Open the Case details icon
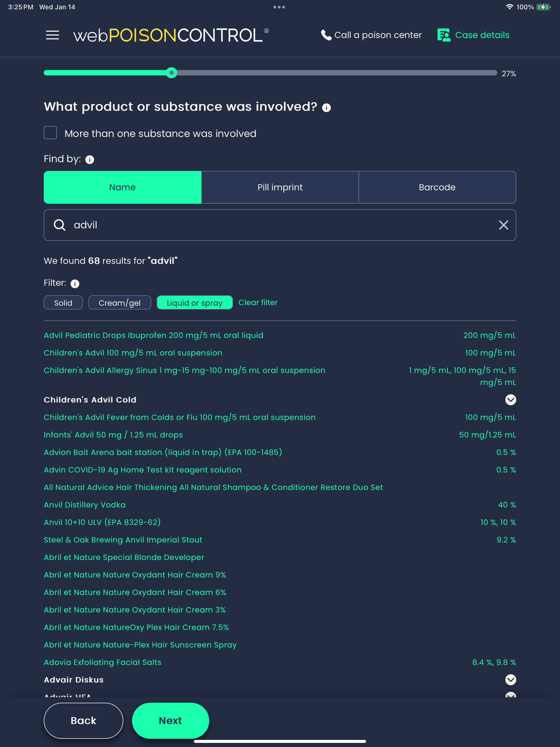The image size is (560, 747). point(444,35)
